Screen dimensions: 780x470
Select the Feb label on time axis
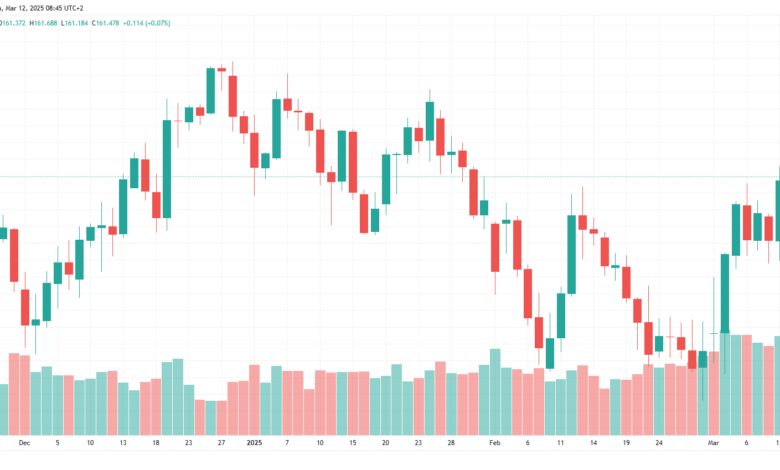(x=494, y=443)
